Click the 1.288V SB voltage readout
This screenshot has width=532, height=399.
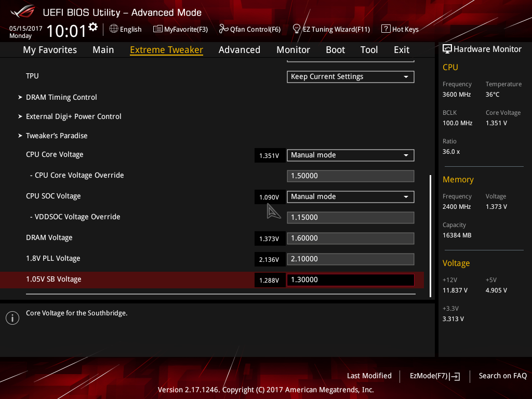(270, 280)
